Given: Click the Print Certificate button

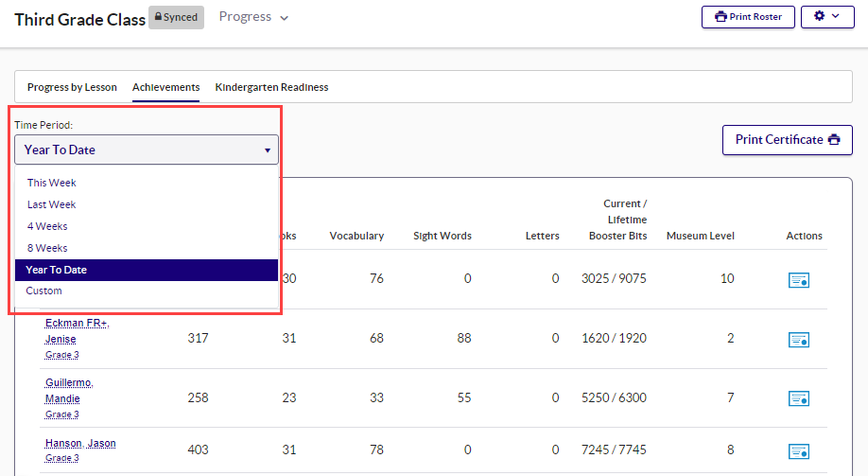Looking at the screenshot, I should click(x=787, y=140).
